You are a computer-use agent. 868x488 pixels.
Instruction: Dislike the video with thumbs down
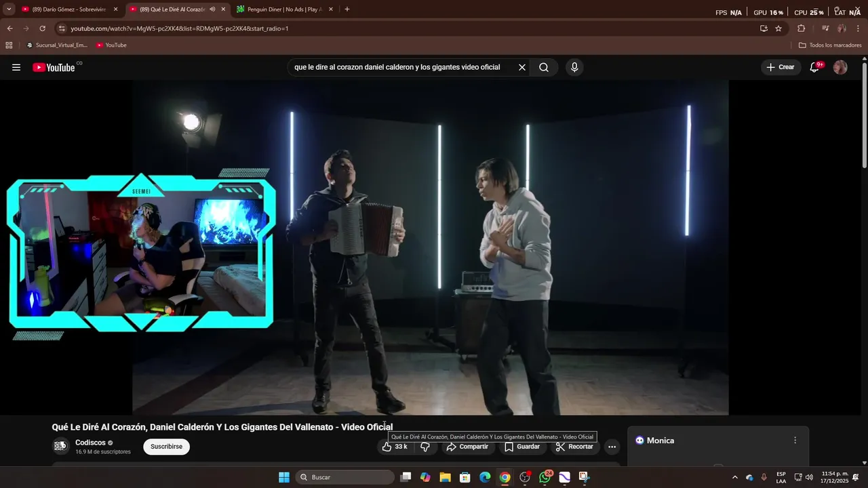click(425, 447)
